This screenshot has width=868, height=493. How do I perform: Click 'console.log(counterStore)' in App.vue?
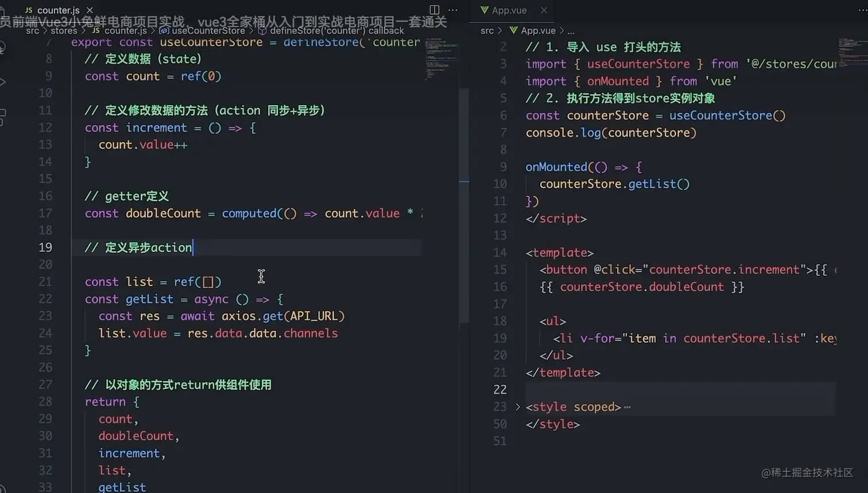point(611,133)
